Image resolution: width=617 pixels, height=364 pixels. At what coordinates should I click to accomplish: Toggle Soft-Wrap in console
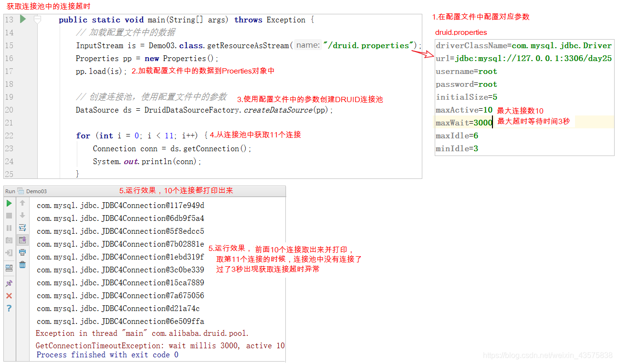tap(22, 228)
